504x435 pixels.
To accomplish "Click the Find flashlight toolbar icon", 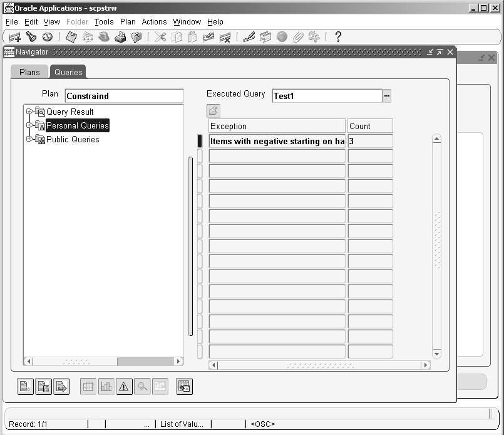I will (31, 37).
